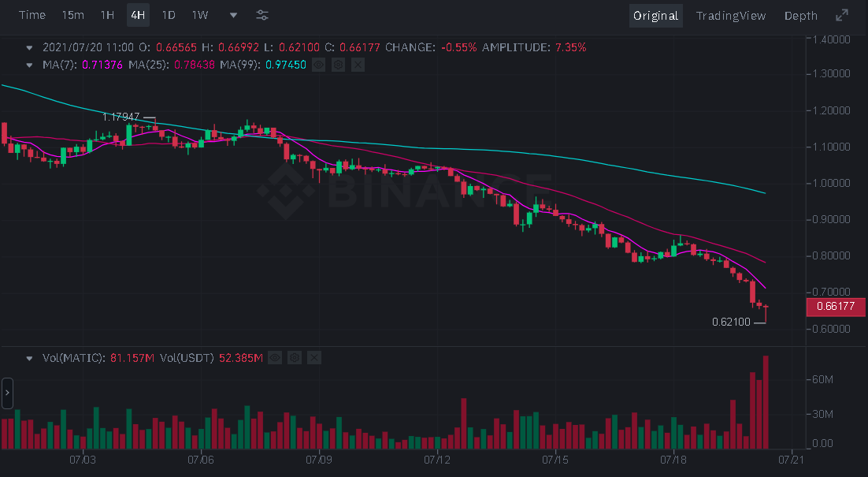Select the Original chart mode
The width and height of the screenshot is (868, 477).
655,15
